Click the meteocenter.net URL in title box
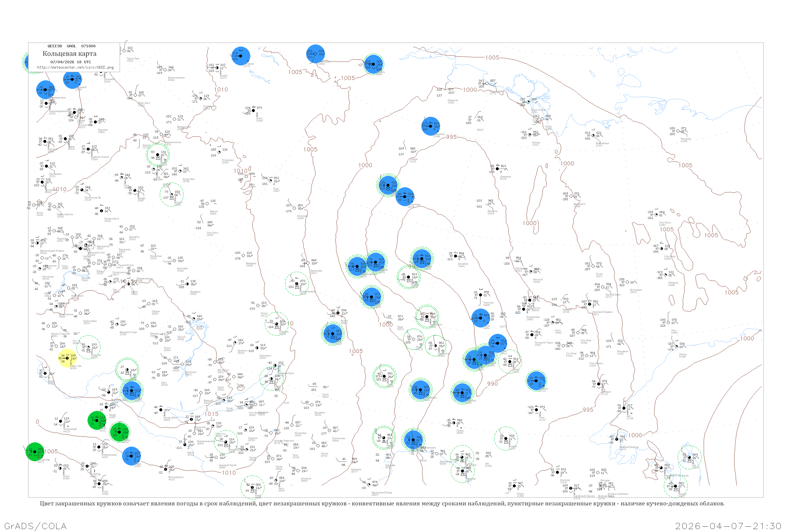Image resolution: width=798 pixels, height=532 pixels. click(x=75, y=68)
